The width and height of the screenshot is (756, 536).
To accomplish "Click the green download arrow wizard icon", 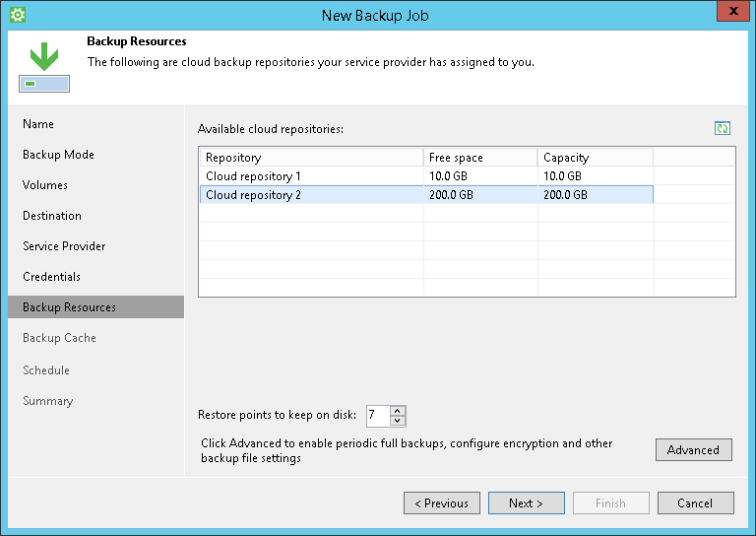I will pyautogui.click(x=44, y=67).
